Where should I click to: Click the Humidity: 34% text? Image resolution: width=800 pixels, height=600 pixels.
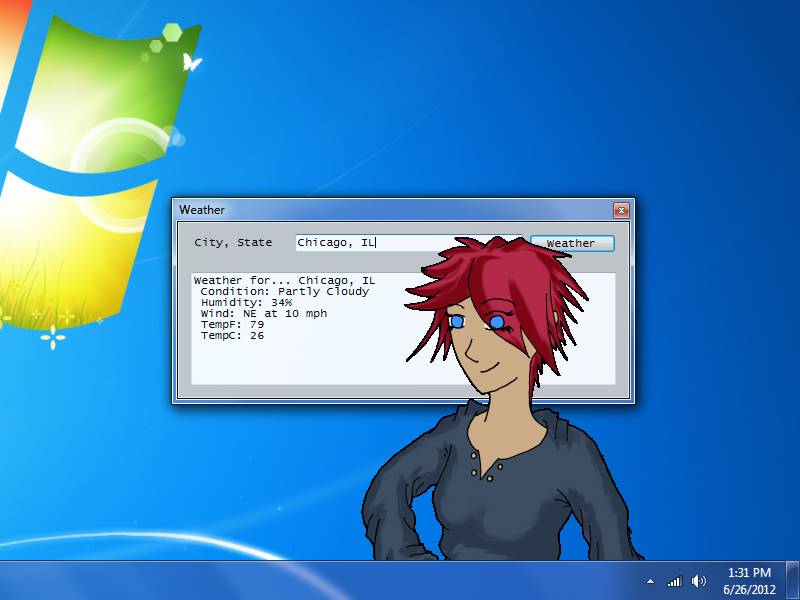[x=247, y=302]
